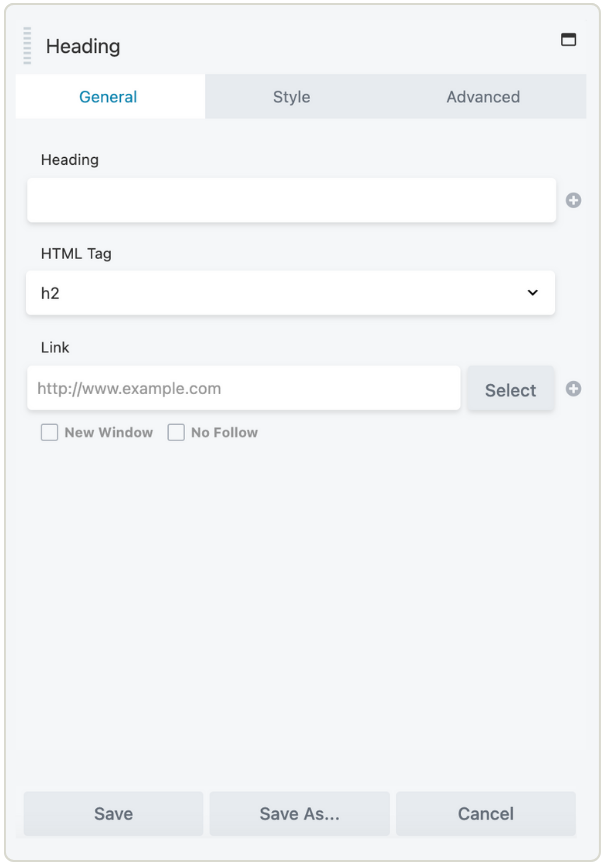Save the Heading module settings
The width and height of the screenshot is (605, 865).
(x=113, y=813)
